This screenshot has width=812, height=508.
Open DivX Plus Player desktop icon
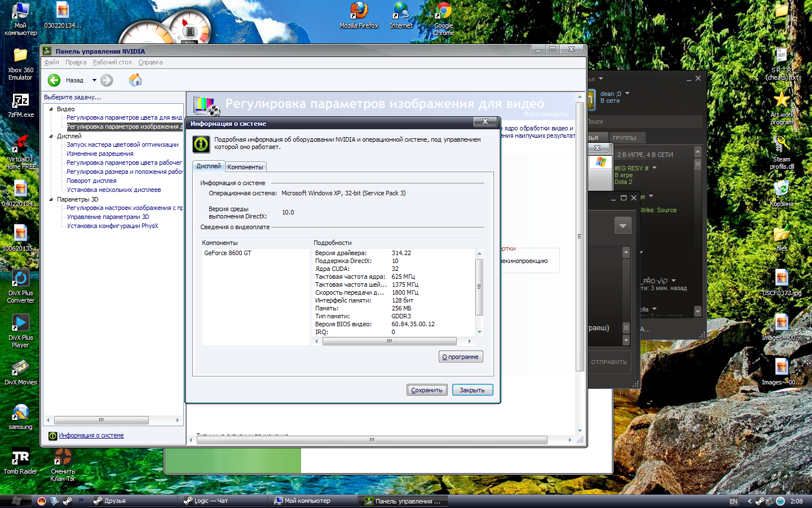click(20, 331)
